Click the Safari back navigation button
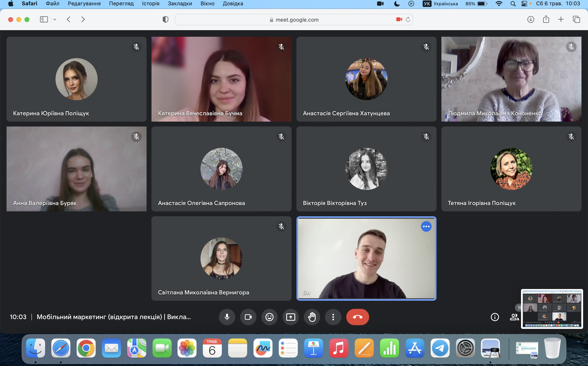This screenshot has width=588, height=366. pyautogui.click(x=69, y=19)
